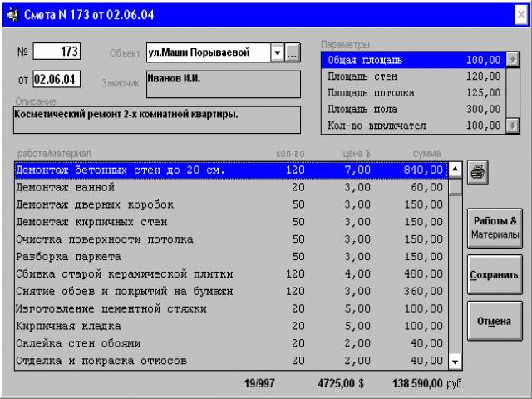Click value 125,00 for Площадь потолка
The height and width of the screenshot is (399, 532).
pos(483,93)
